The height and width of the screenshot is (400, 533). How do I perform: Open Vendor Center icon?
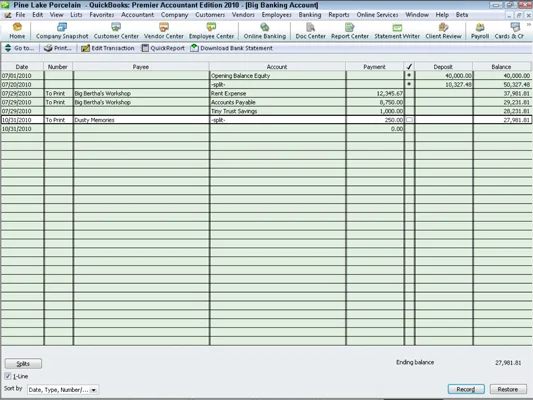164,31
